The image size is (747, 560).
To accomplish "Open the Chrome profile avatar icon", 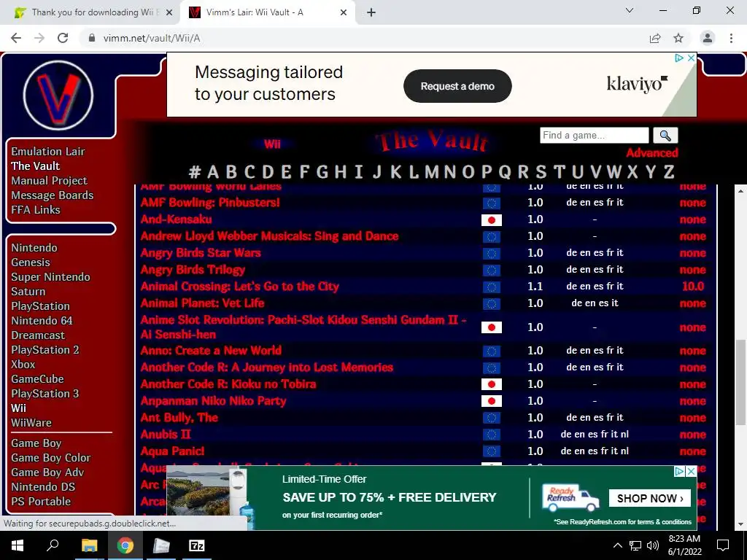I will coord(708,38).
